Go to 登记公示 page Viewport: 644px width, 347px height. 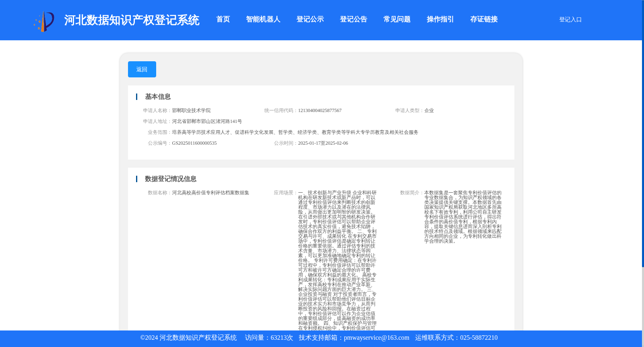click(x=310, y=19)
